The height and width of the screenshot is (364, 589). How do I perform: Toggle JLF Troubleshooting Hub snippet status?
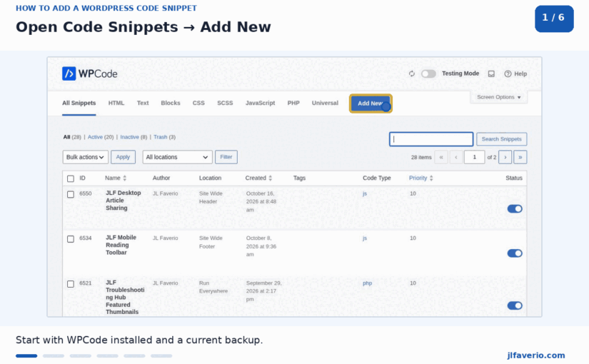point(515,305)
